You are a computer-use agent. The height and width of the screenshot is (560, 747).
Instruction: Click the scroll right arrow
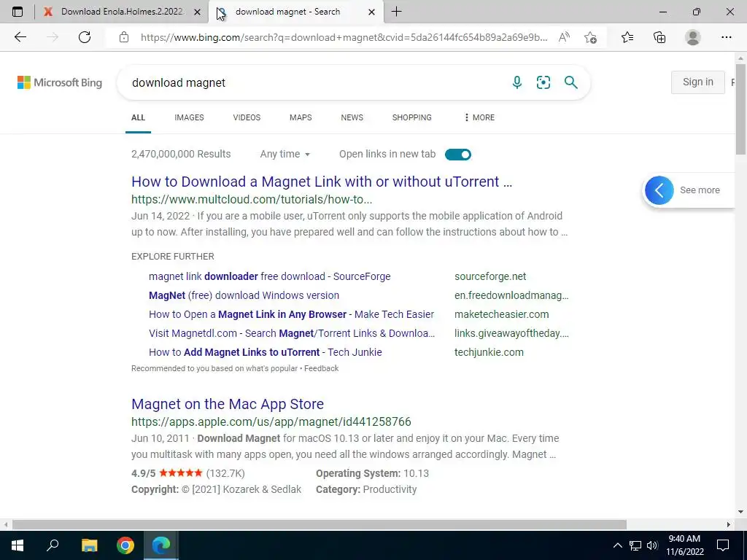729,524
